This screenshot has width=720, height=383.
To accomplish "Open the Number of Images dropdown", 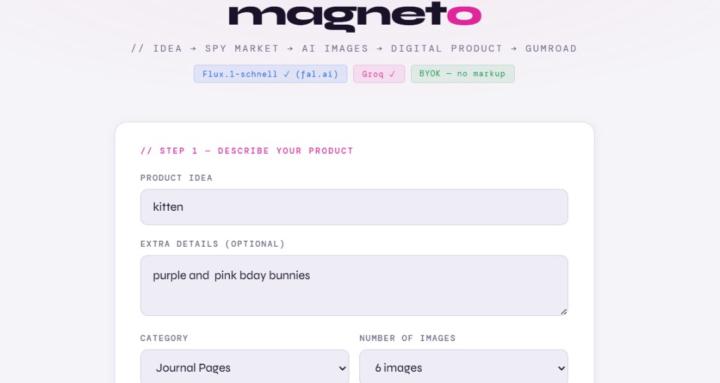I will [464, 368].
